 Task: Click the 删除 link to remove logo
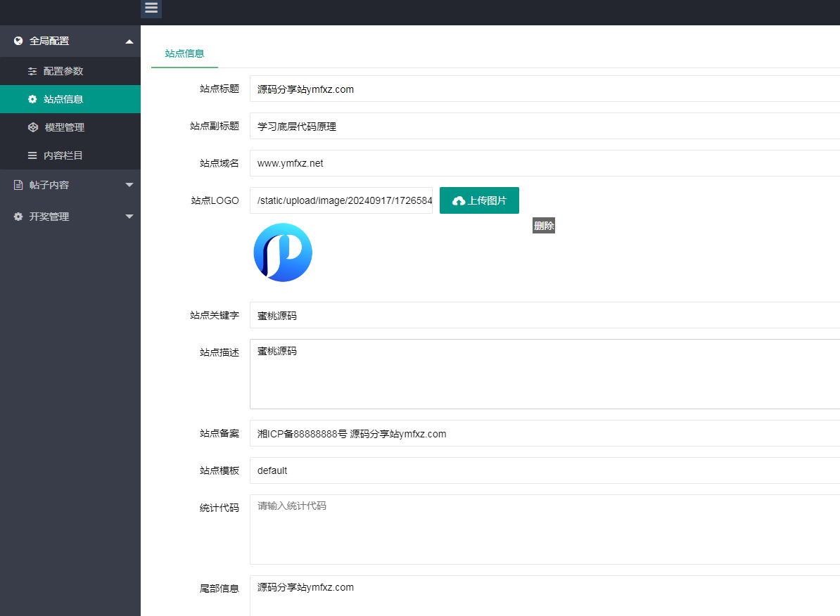(544, 226)
